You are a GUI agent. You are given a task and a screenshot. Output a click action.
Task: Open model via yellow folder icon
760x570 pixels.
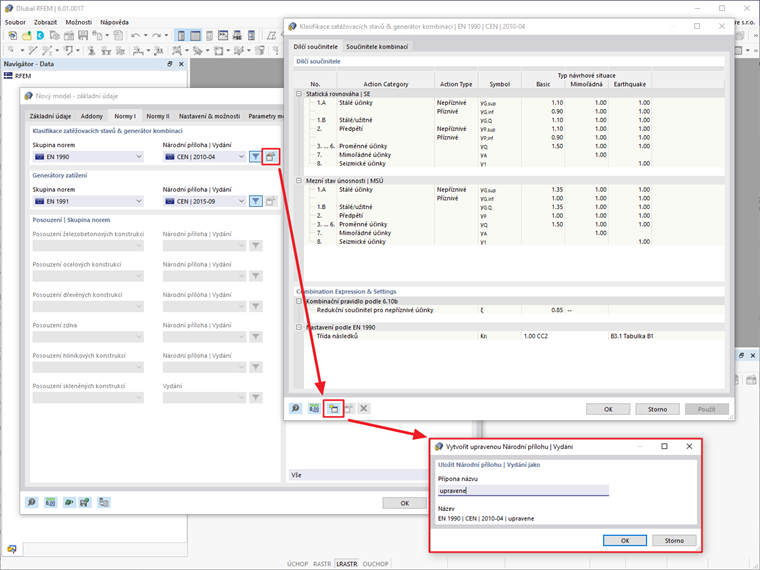[27, 35]
